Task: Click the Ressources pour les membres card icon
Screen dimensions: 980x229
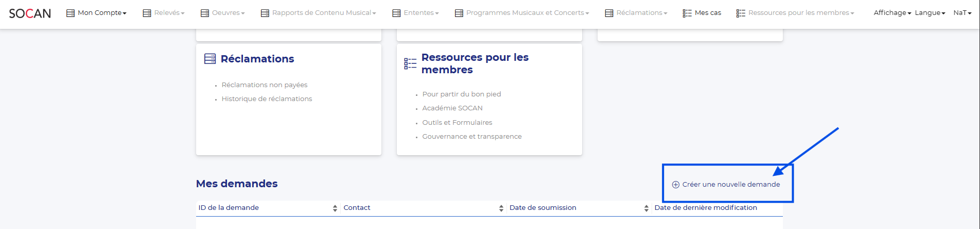Action: [410, 63]
